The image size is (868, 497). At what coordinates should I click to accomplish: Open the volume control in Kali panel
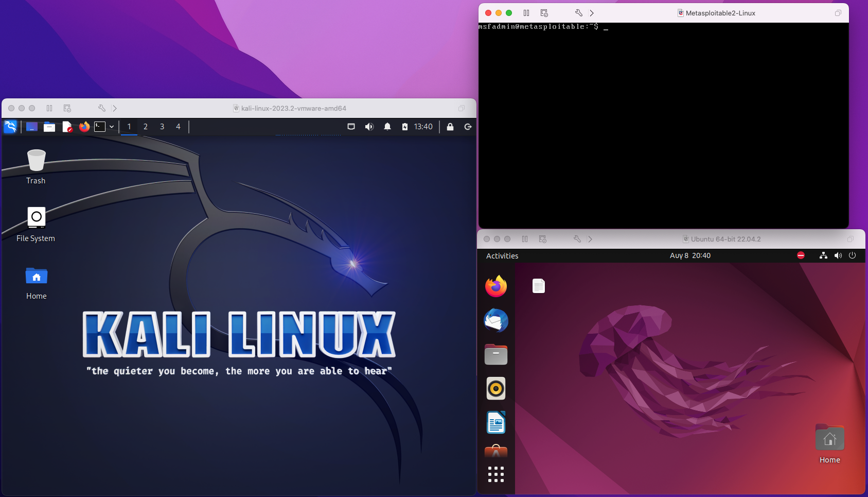369,127
